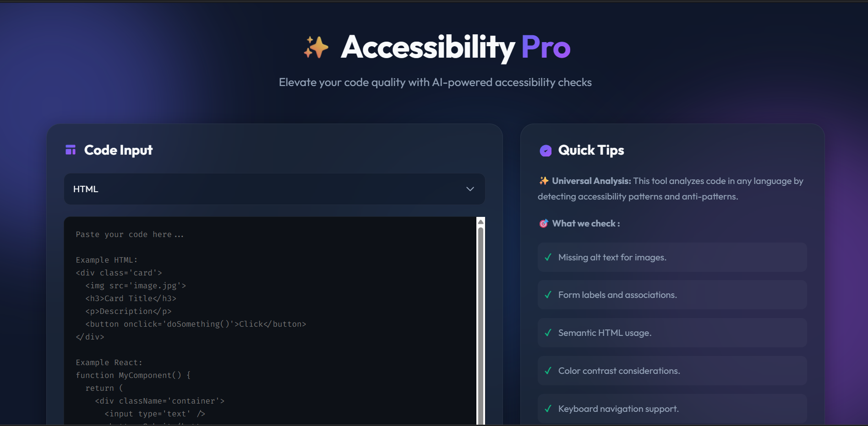Click the checkmark beside "Form labels and associations"
The image size is (868, 426).
(x=548, y=295)
